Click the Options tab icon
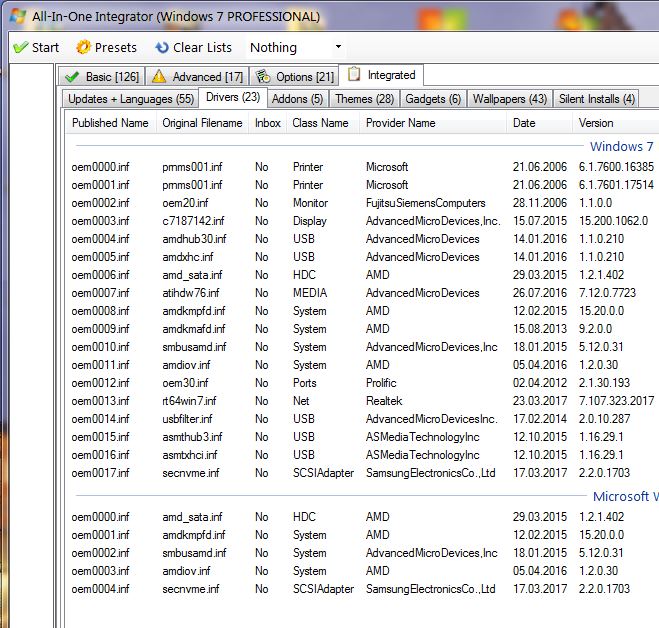 (263, 77)
